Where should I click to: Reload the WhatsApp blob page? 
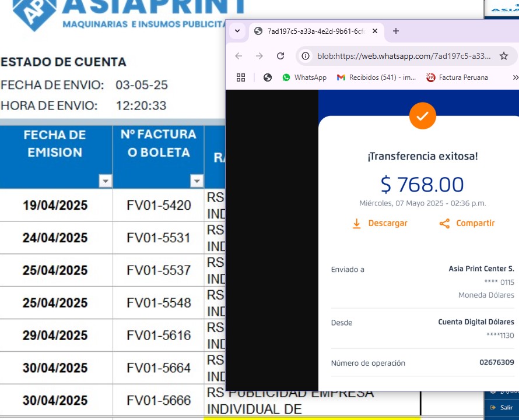[x=280, y=56]
